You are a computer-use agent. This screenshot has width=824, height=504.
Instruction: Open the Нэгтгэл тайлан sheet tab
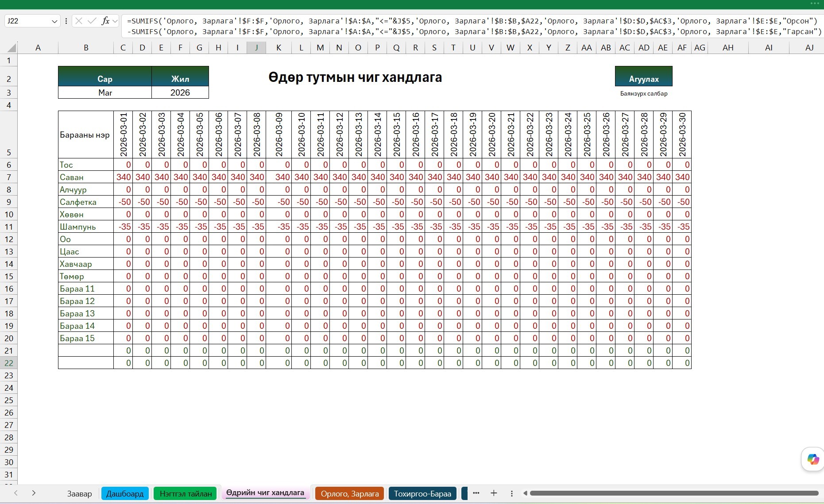pyautogui.click(x=186, y=493)
